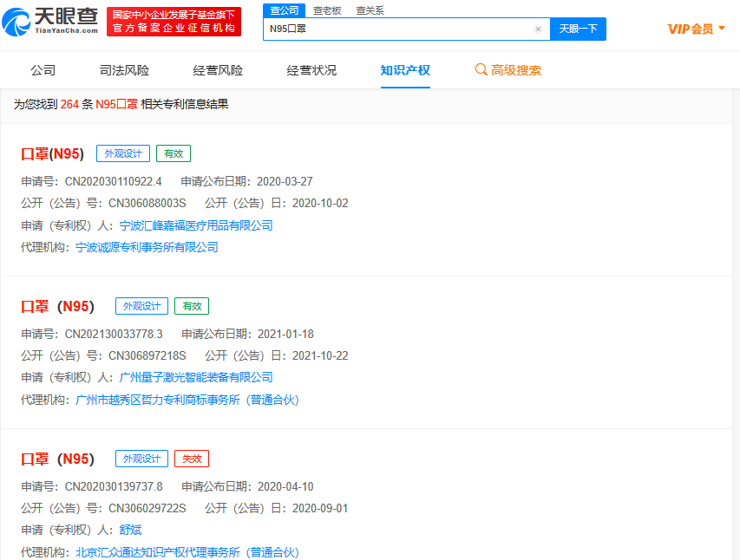The image size is (740, 560).
Task: Open first patent title 口罩(N95)
Action: pos(52,153)
